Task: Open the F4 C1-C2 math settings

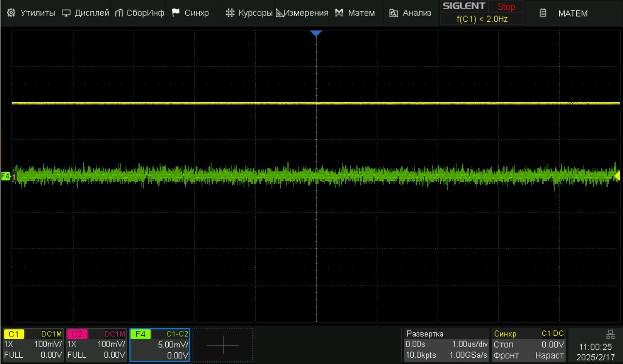Action: tap(160, 345)
